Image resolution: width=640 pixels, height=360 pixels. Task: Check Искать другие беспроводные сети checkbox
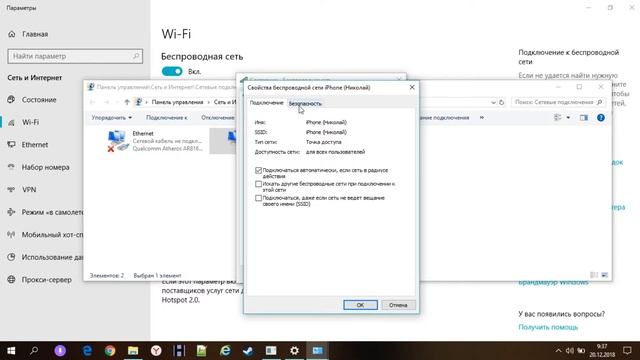258,184
